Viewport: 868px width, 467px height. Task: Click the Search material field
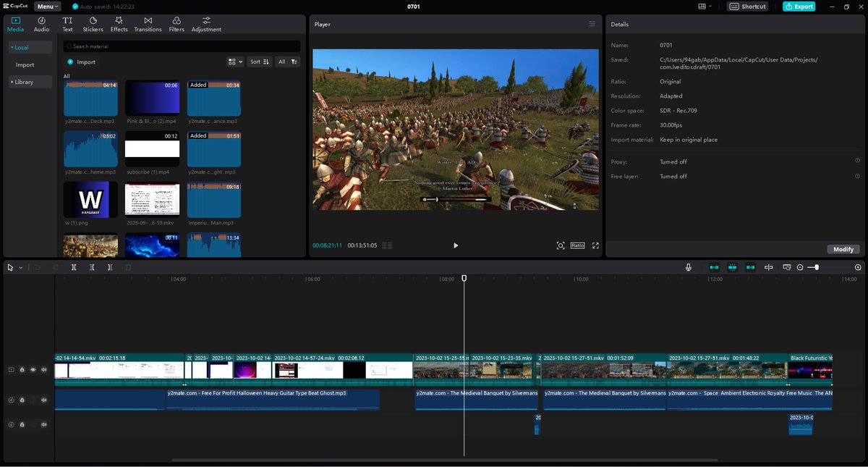pyautogui.click(x=182, y=46)
